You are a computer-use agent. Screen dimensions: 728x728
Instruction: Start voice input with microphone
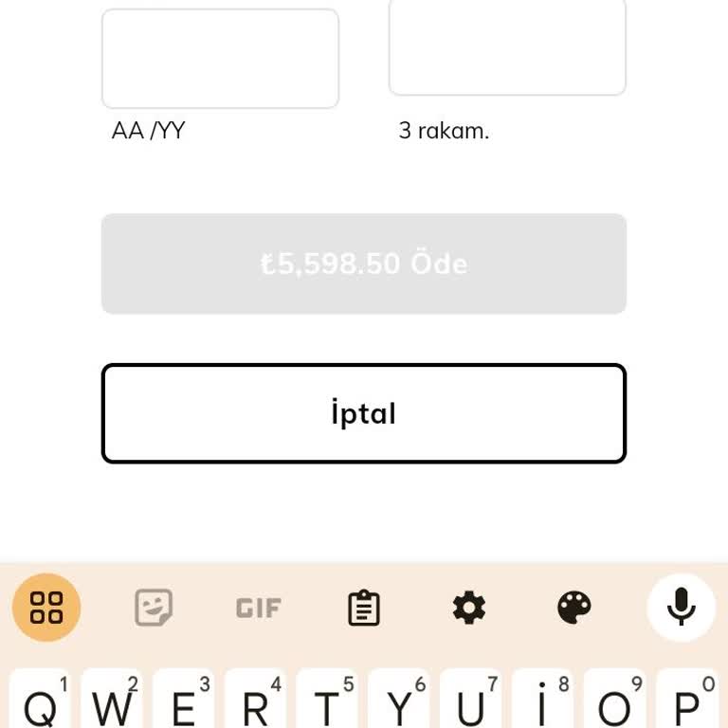681,608
